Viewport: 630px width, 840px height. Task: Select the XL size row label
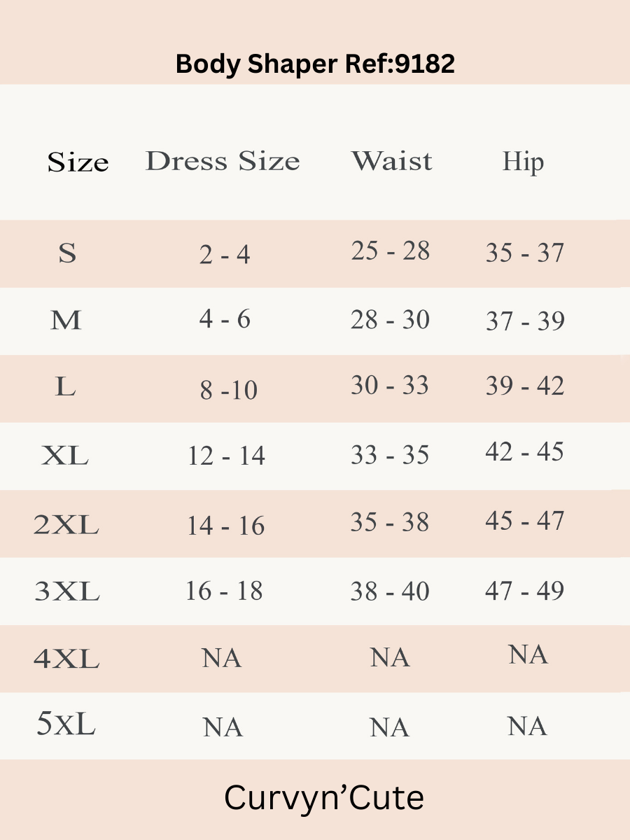coord(65,456)
